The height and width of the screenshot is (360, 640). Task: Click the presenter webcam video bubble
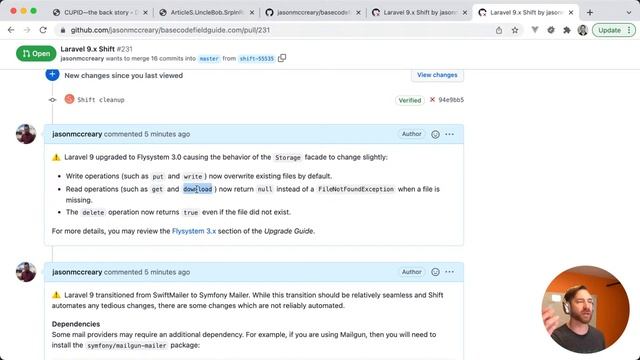585,309
